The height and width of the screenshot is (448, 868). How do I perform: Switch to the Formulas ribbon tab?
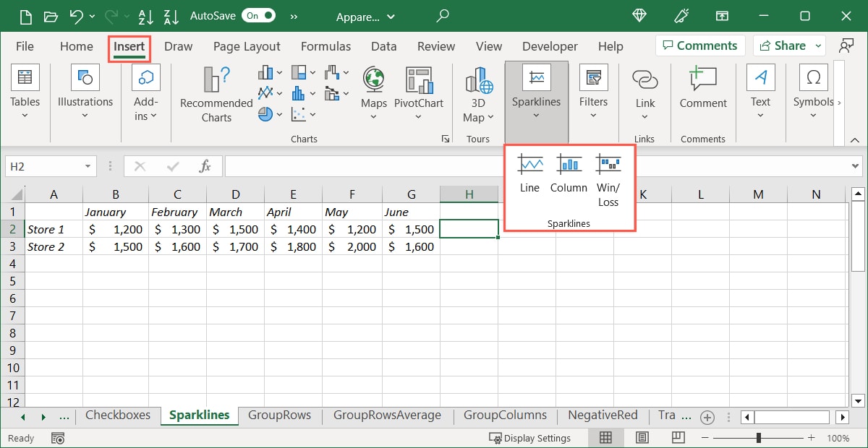click(325, 46)
